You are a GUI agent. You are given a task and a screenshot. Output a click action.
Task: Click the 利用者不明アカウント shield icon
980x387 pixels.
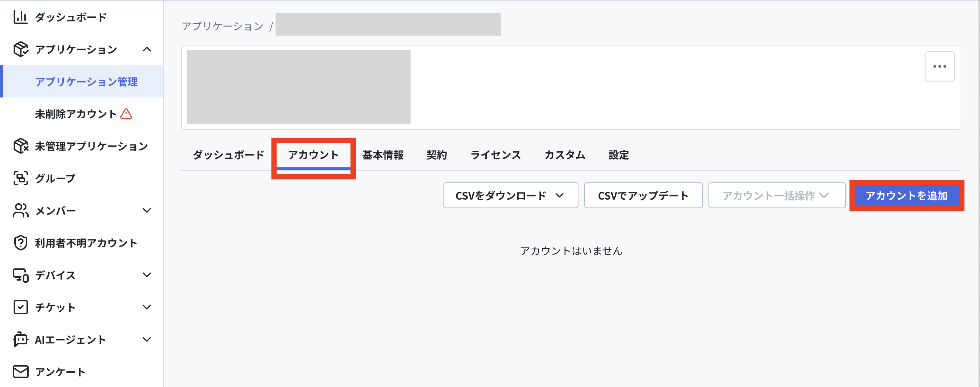pyautogui.click(x=20, y=243)
